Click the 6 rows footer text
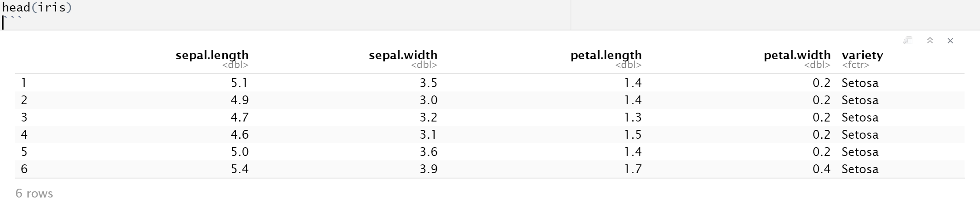The width and height of the screenshot is (980, 209). click(34, 194)
